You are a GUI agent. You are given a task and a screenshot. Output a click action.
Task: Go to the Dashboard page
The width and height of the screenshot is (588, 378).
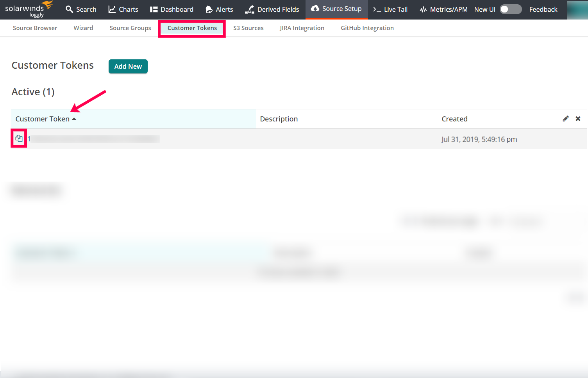click(x=172, y=9)
